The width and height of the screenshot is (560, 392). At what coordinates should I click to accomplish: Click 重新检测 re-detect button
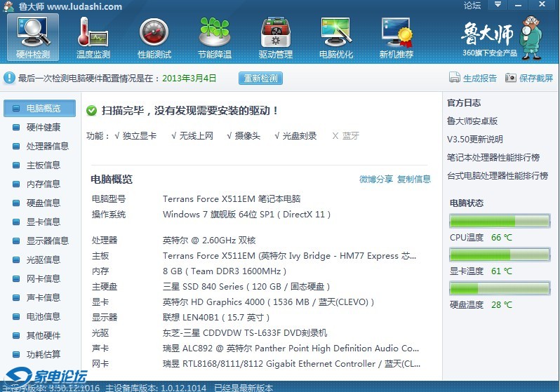[260, 78]
